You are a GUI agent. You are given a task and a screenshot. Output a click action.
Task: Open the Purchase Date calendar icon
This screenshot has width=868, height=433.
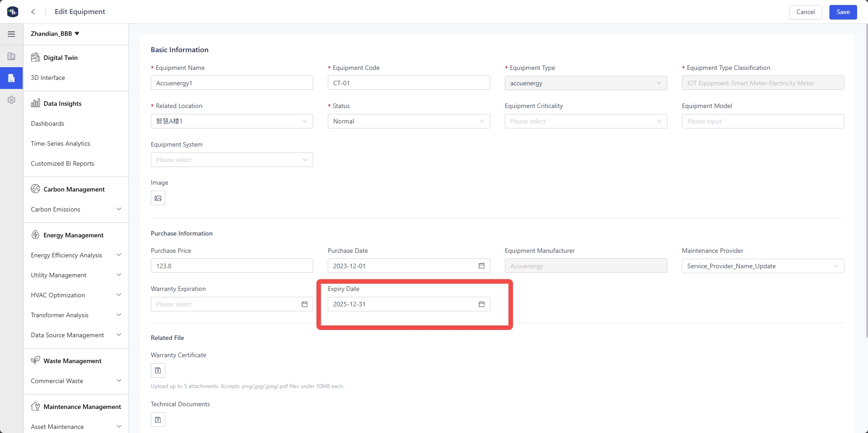481,266
